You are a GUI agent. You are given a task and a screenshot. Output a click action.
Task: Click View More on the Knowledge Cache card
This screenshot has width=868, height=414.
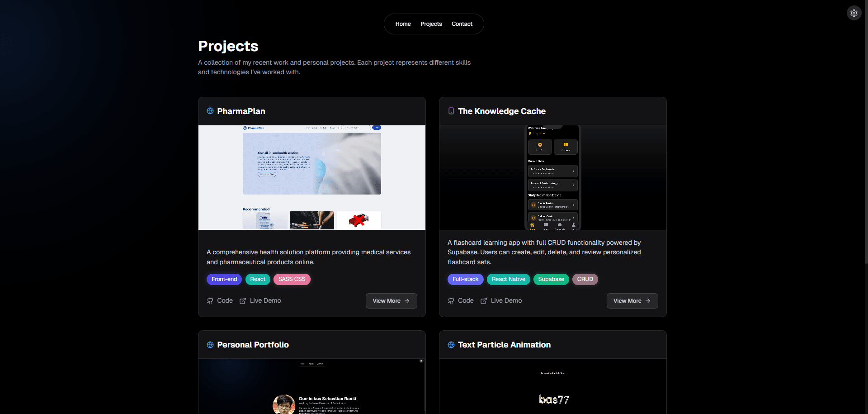[632, 301]
